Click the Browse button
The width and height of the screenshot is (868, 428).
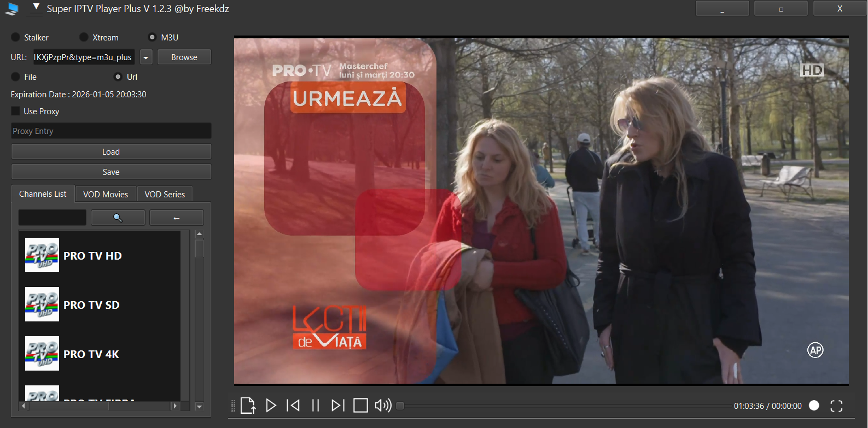click(x=184, y=57)
